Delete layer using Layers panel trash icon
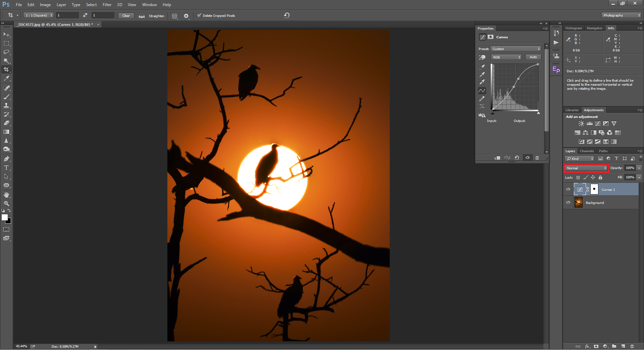 [632, 346]
